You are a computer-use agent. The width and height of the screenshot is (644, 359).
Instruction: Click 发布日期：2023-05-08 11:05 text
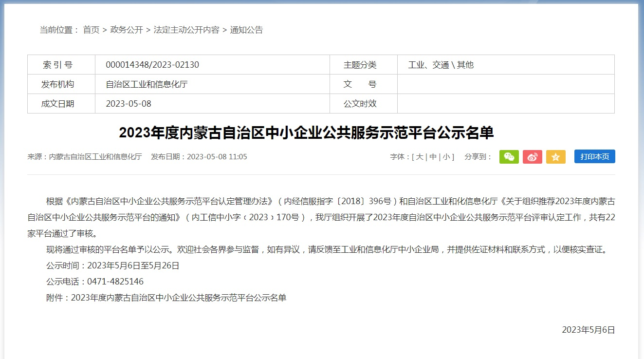tap(199, 157)
